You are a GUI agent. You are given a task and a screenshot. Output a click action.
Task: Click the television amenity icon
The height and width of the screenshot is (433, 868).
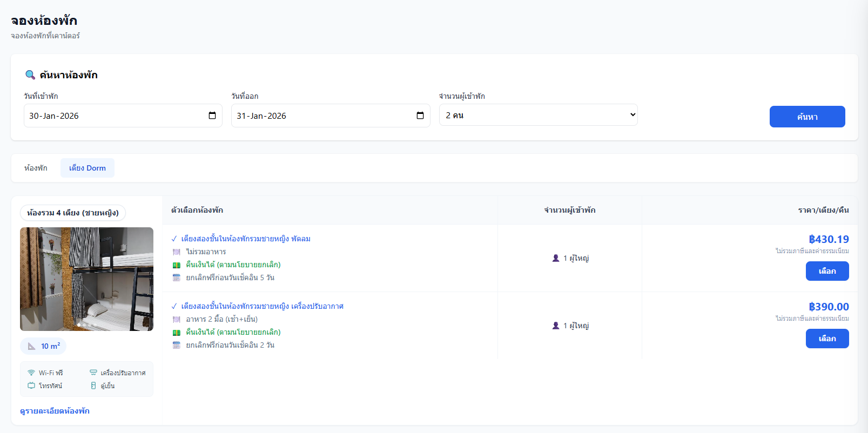coord(31,385)
